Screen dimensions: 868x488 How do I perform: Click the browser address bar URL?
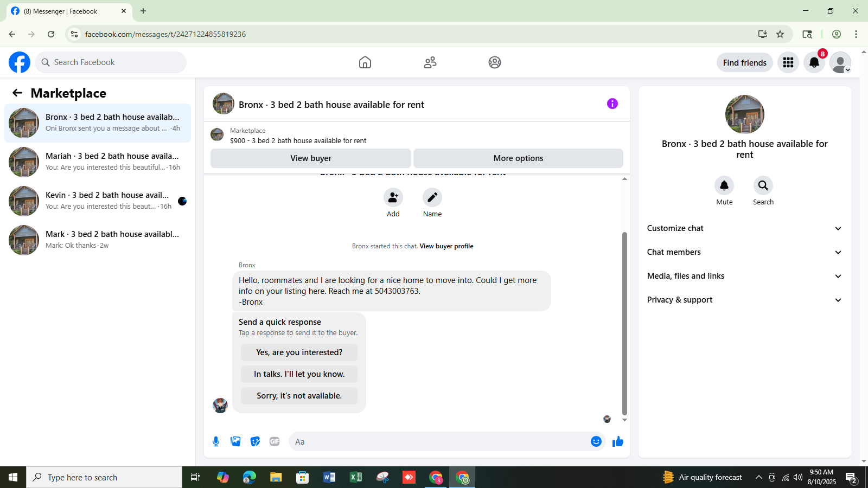(165, 34)
